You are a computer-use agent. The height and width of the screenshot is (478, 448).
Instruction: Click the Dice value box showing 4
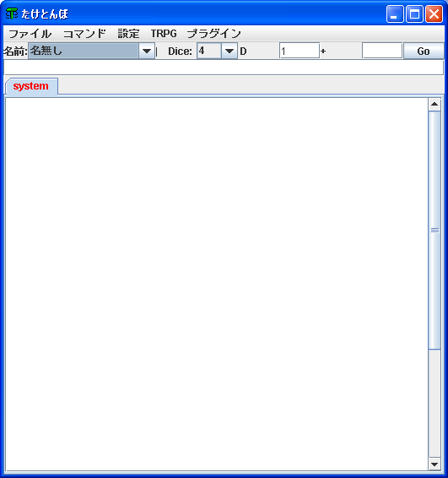point(209,51)
